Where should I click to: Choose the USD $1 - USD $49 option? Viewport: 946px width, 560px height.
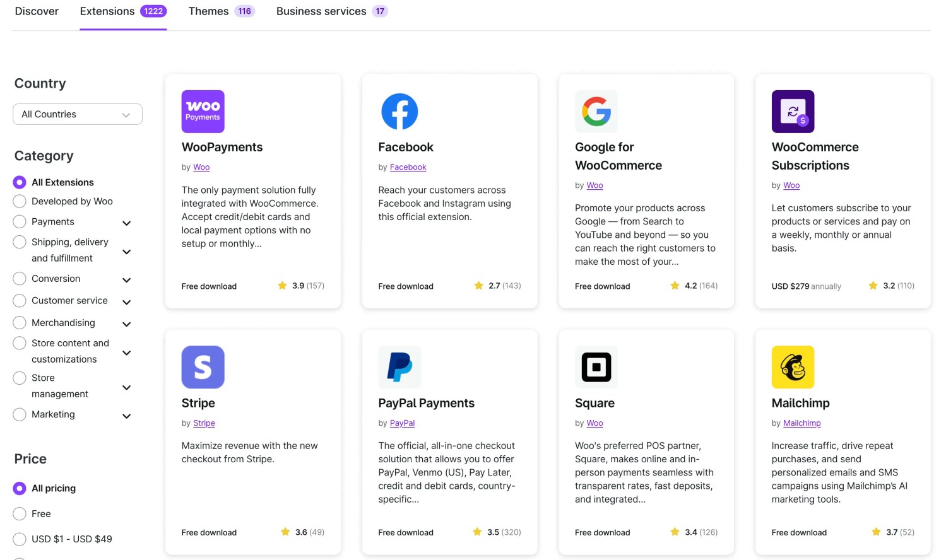[20, 539]
